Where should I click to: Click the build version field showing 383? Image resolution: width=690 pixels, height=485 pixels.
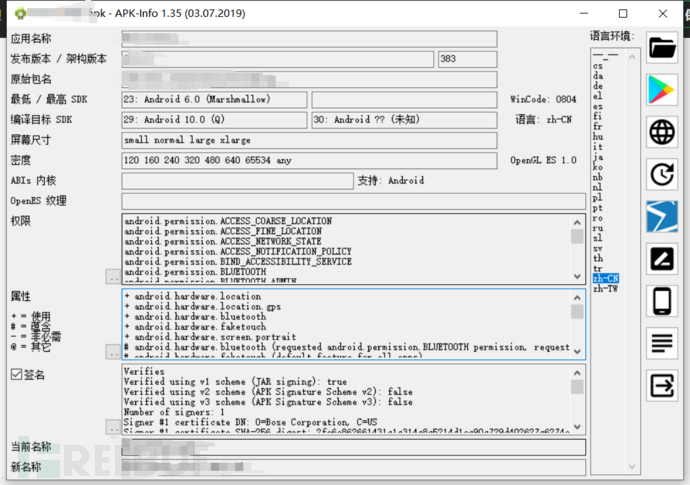(x=467, y=59)
